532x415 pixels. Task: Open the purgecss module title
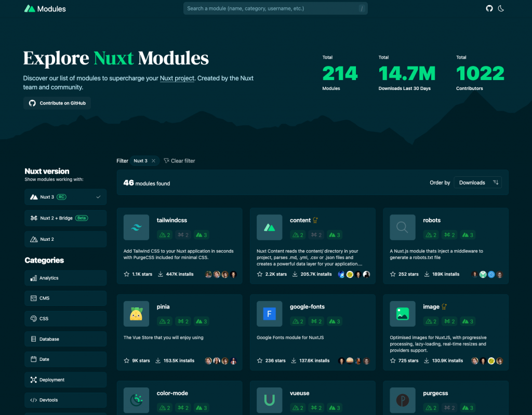click(x=435, y=393)
